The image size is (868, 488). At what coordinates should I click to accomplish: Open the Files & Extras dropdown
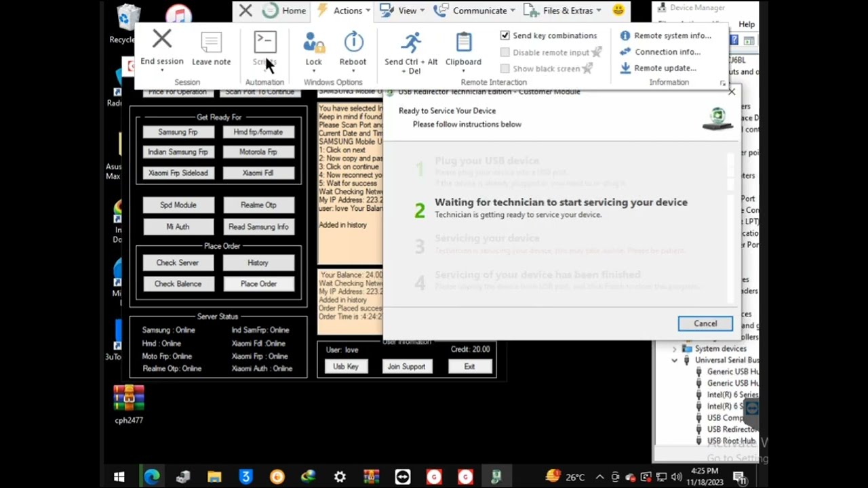pos(563,10)
